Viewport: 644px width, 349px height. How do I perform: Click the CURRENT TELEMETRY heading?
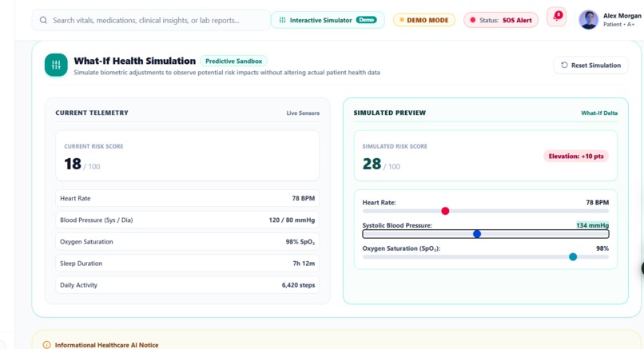(x=92, y=113)
